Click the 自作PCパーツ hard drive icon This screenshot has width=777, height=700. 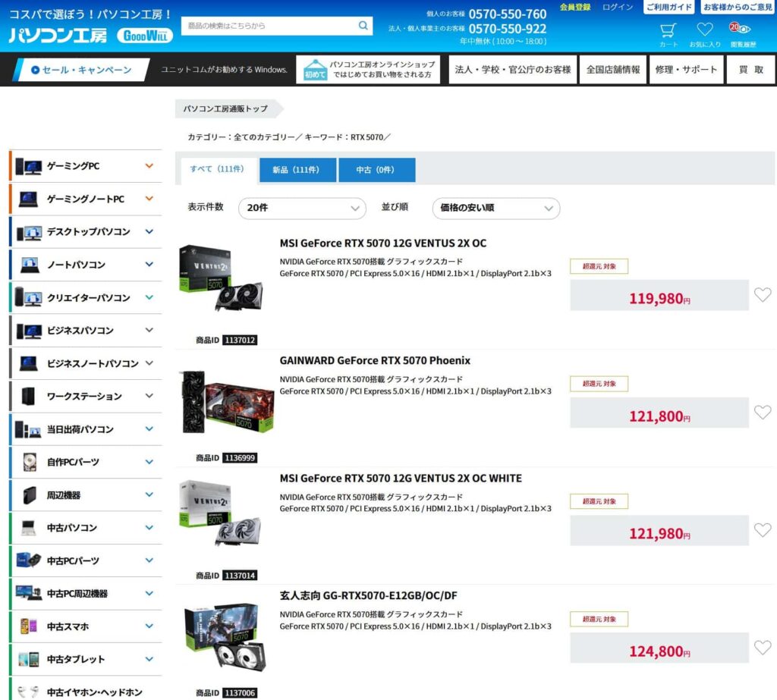click(x=30, y=462)
